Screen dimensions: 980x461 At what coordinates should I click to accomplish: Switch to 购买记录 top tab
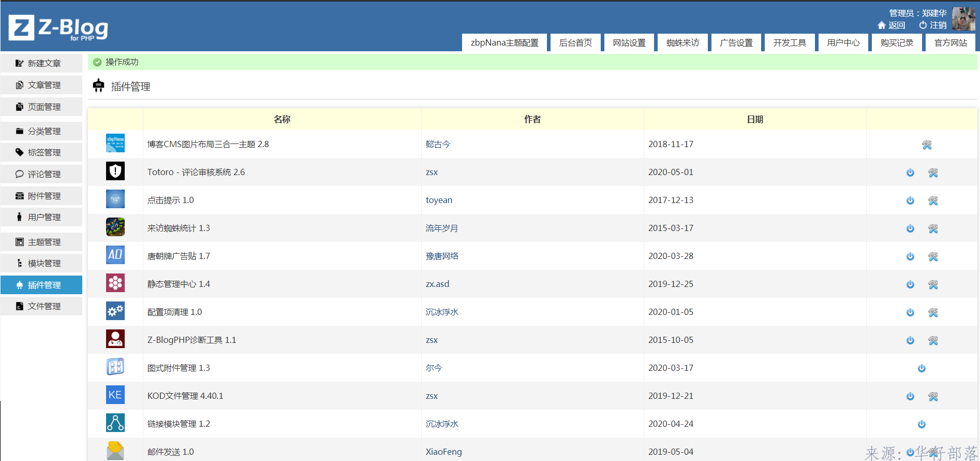pos(897,42)
